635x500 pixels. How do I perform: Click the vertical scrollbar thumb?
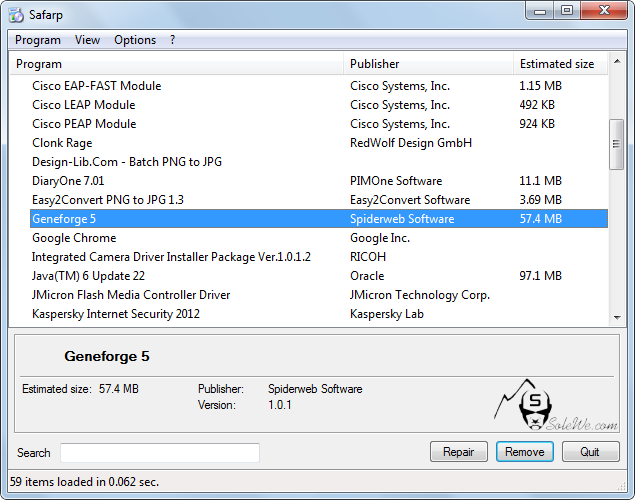point(616,144)
